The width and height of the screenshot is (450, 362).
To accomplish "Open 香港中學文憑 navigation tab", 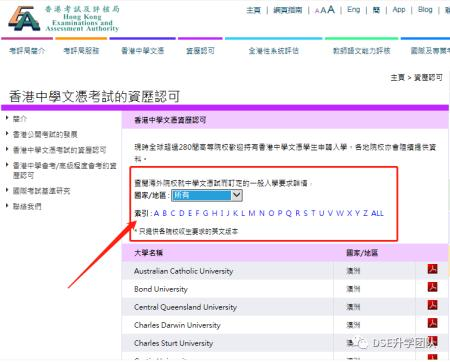I will [x=142, y=51].
